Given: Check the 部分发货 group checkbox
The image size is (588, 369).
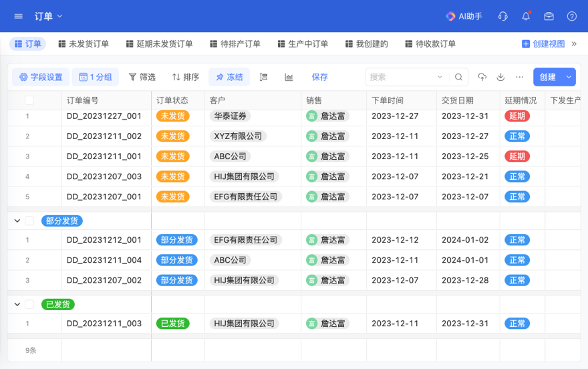Looking at the screenshot, I should pyautogui.click(x=29, y=221).
